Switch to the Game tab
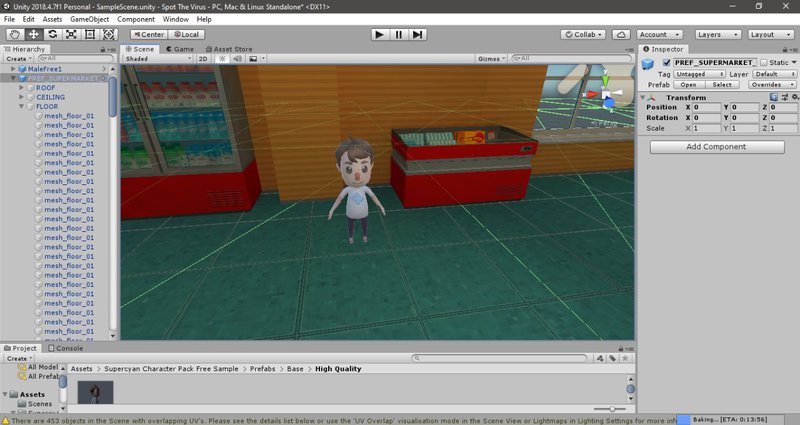Image resolution: width=800 pixels, height=425 pixels. [x=180, y=49]
